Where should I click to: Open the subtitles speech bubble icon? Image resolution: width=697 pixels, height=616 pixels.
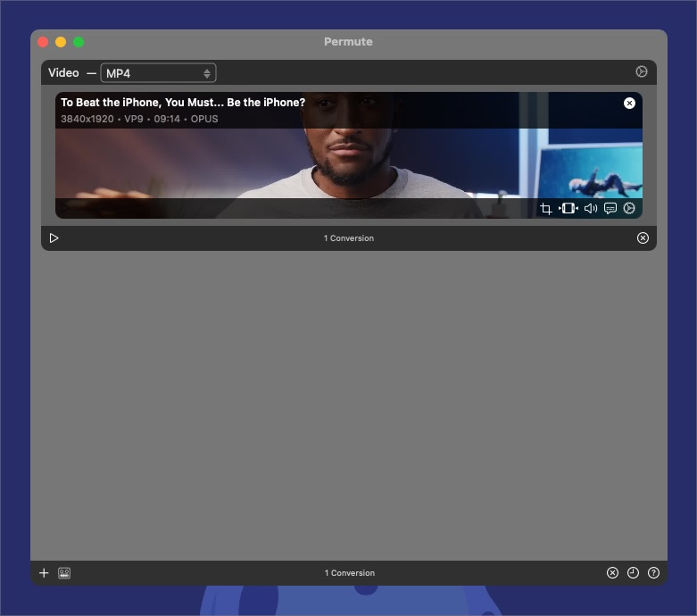tap(610, 208)
